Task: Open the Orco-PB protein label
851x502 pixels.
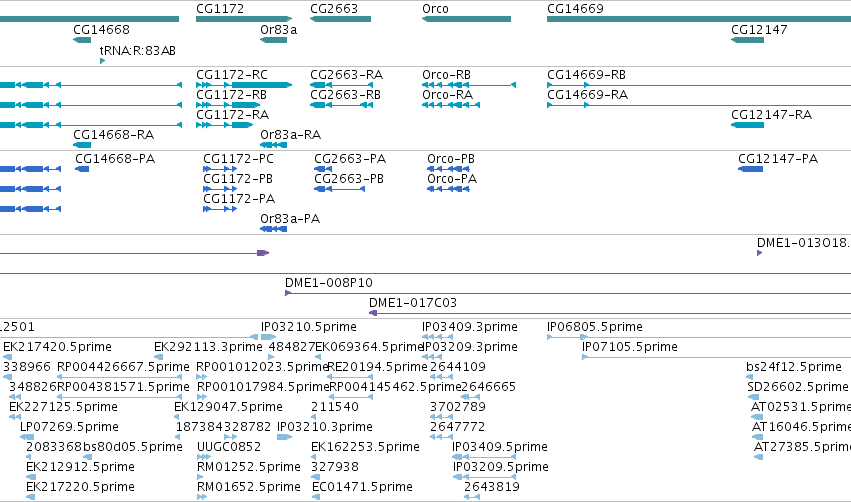Action: (451, 159)
